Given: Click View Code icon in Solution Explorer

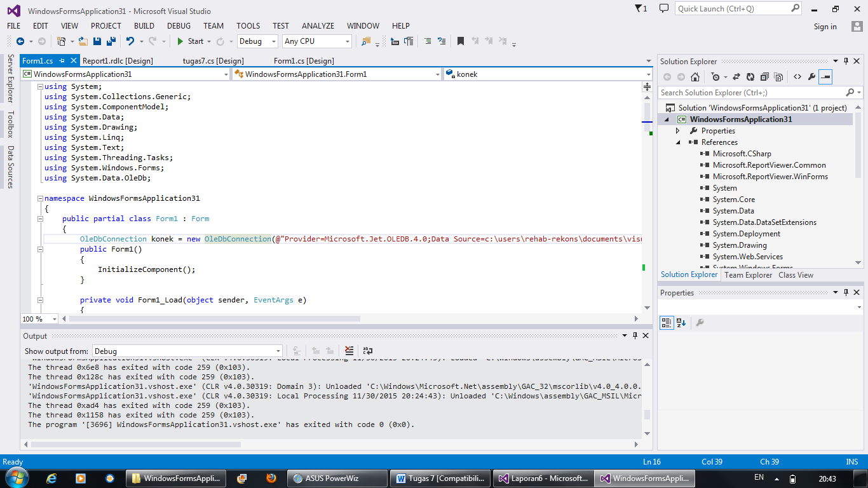Looking at the screenshot, I should coord(797,77).
